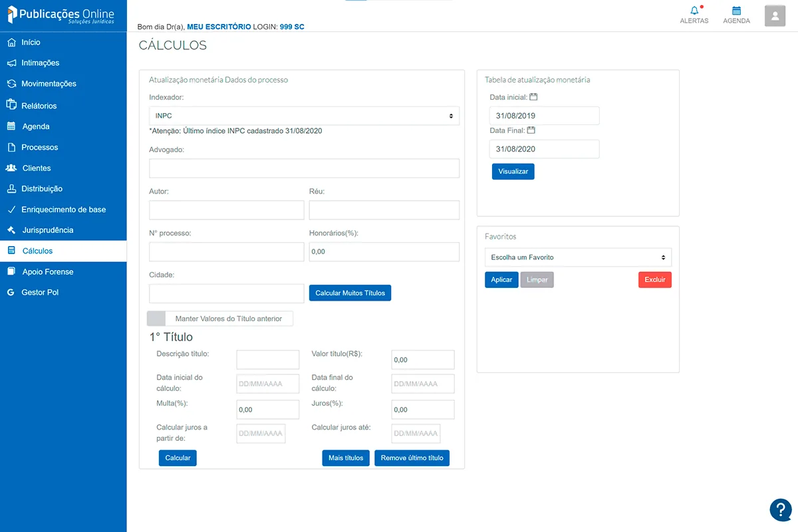This screenshot has width=798, height=532.
Task: Click the Advogado input field
Action: (304, 168)
